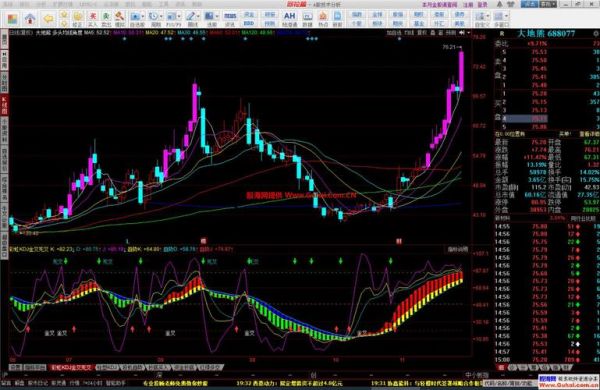Open the 自定义 layout dropdown arrow

[x=487, y=16]
